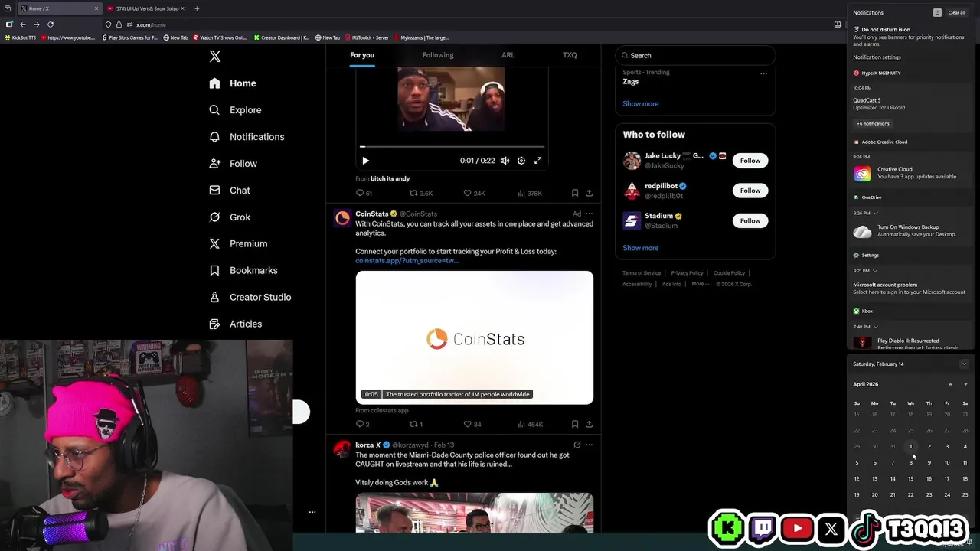Share the CoinStats ad post
This screenshot has width=980, height=551.
(x=589, y=424)
